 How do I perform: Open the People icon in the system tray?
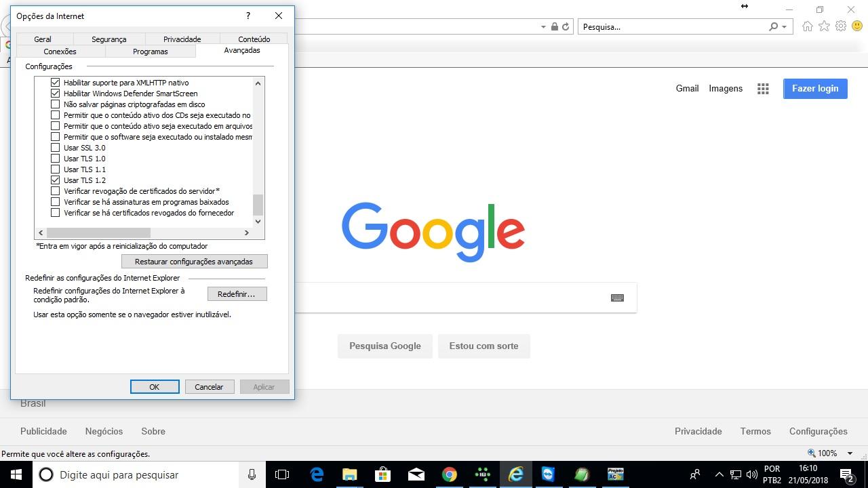click(694, 474)
